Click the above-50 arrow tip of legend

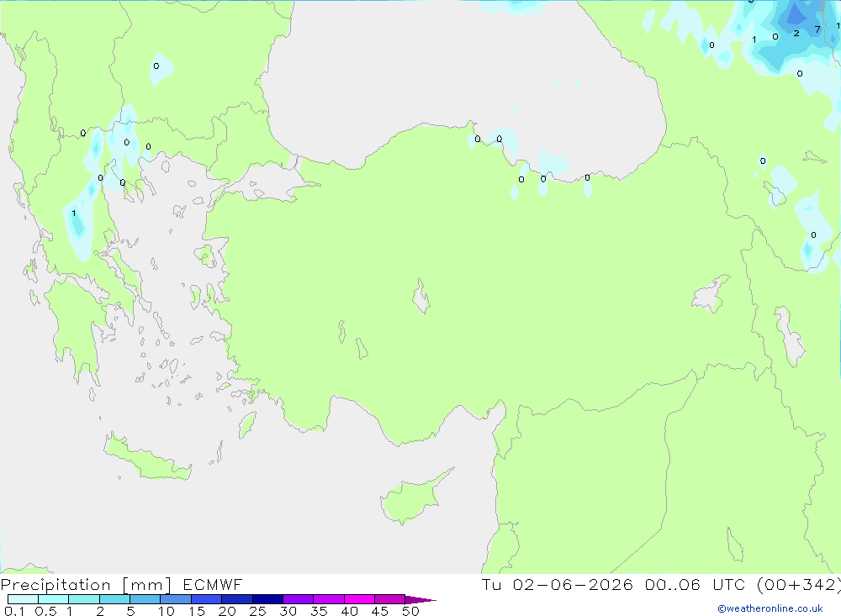[420, 599]
